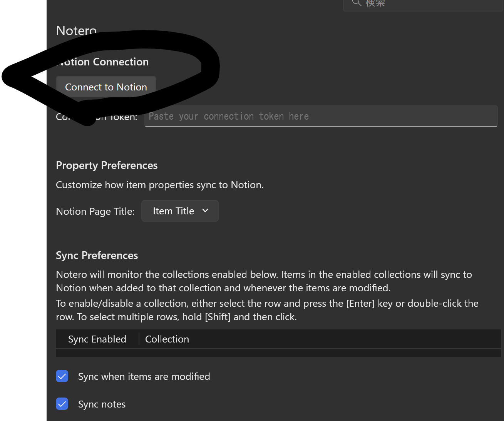Click the Sync Enabled column header
Viewport: 504px width, 421px height.
[x=97, y=339]
